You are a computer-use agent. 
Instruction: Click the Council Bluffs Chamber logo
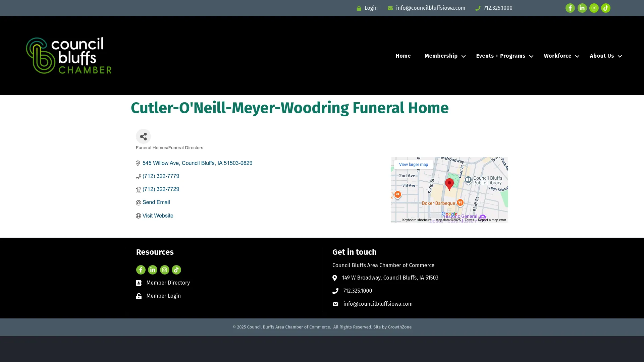click(x=68, y=55)
